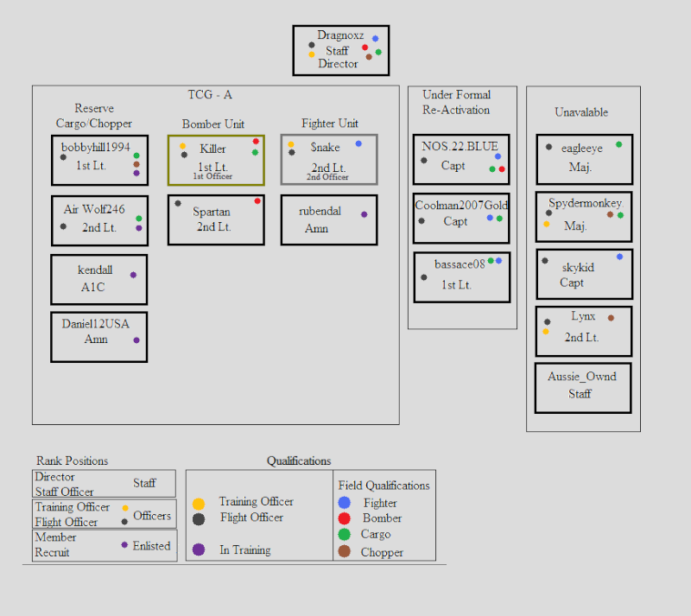Viewport: 691px width, 616px height.
Task: Click the 'Reserve' label above Cargo/Chopper
Action: coord(94,108)
